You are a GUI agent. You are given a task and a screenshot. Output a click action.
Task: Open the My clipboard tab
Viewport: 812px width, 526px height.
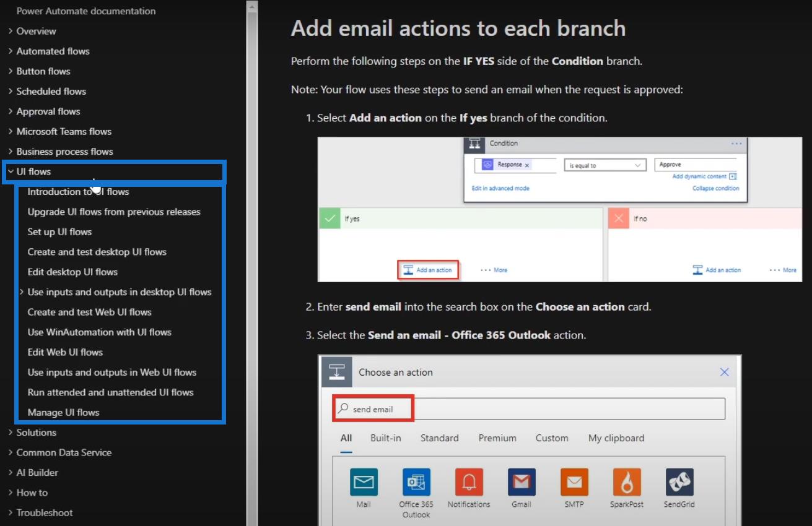[x=616, y=438]
